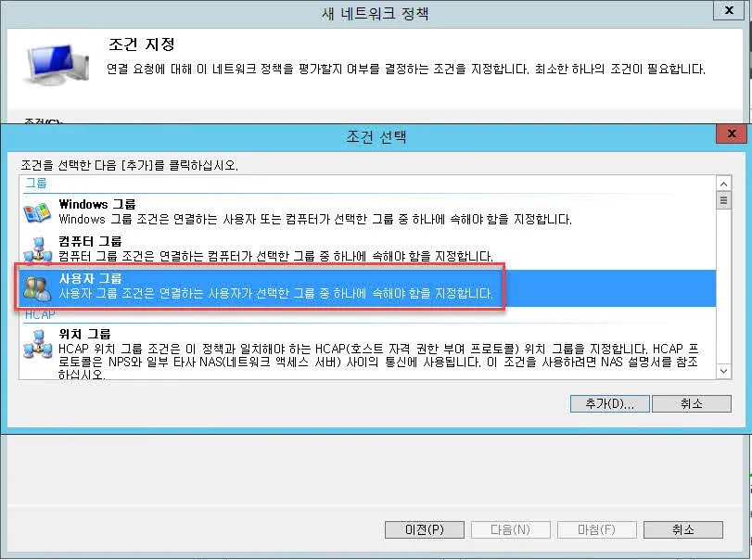Image resolution: width=752 pixels, height=560 pixels.
Task: Close the 조건 선택 dialog with red X
Action: point(732,133)
